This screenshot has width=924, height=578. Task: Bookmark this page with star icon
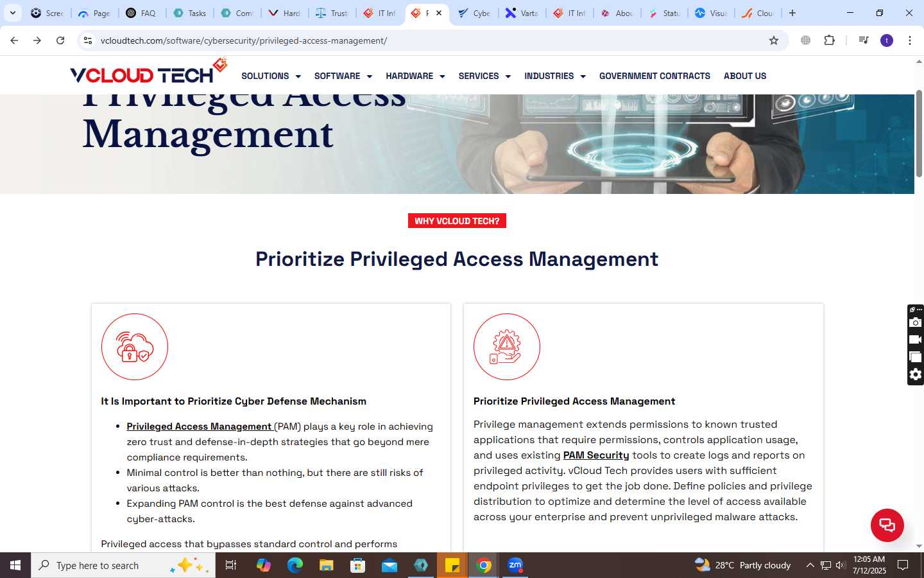tap(774, 40)
